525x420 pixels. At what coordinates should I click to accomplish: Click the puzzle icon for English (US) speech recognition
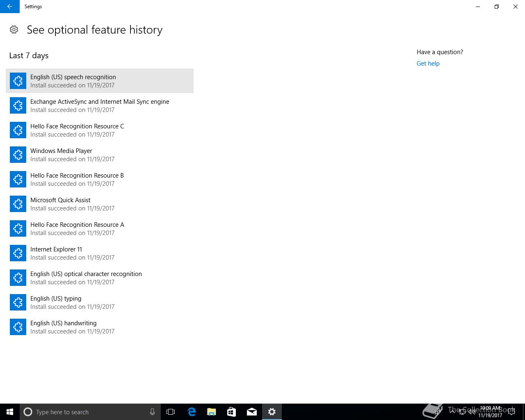[18, 81]
